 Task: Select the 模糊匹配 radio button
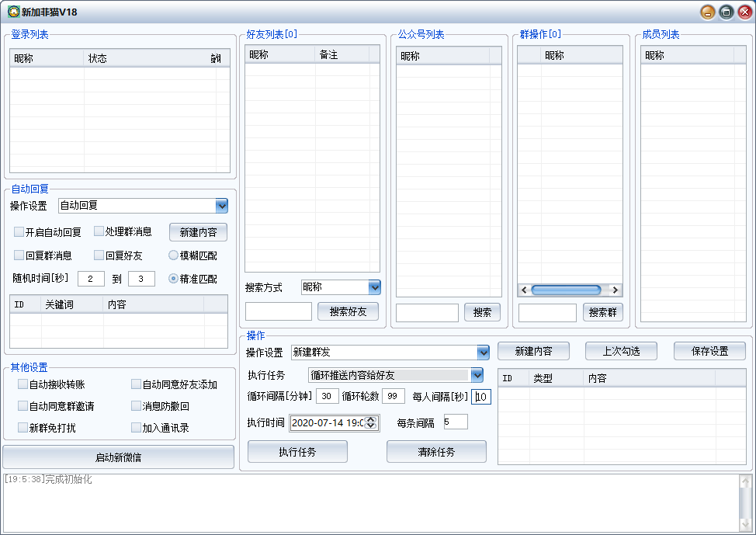(x=174, y=255)
